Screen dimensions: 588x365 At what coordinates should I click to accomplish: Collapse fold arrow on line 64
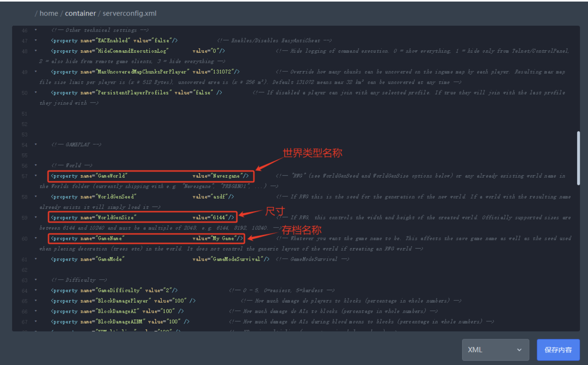(35, 290)
